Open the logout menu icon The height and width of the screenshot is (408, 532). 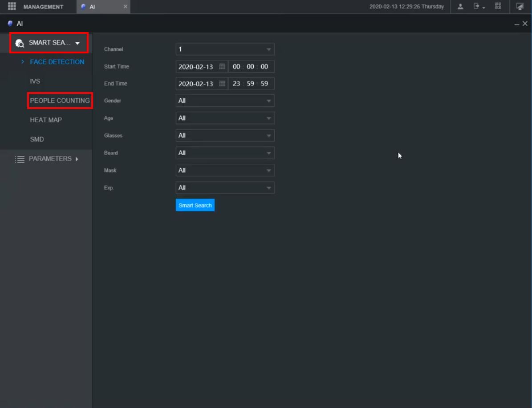point(479,6)
